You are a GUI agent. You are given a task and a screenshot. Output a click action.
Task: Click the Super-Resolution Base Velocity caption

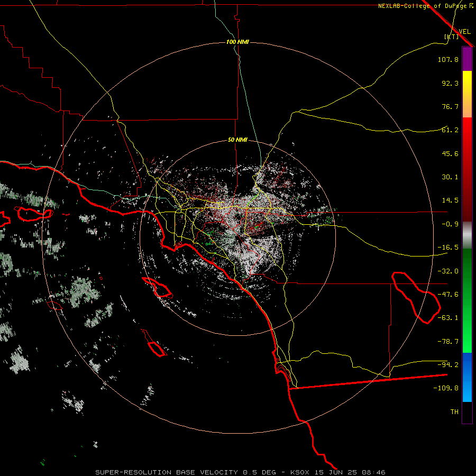click(240, 472)
